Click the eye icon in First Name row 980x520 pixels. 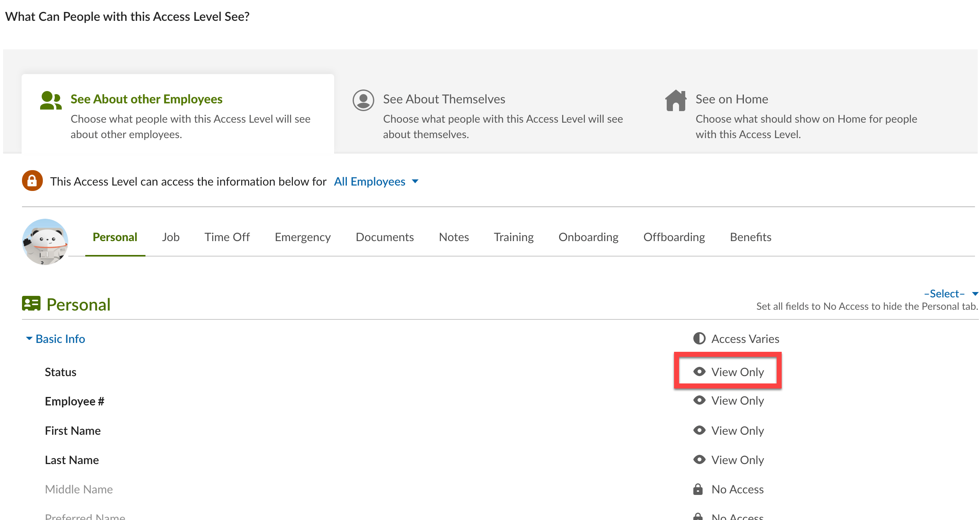699,430
